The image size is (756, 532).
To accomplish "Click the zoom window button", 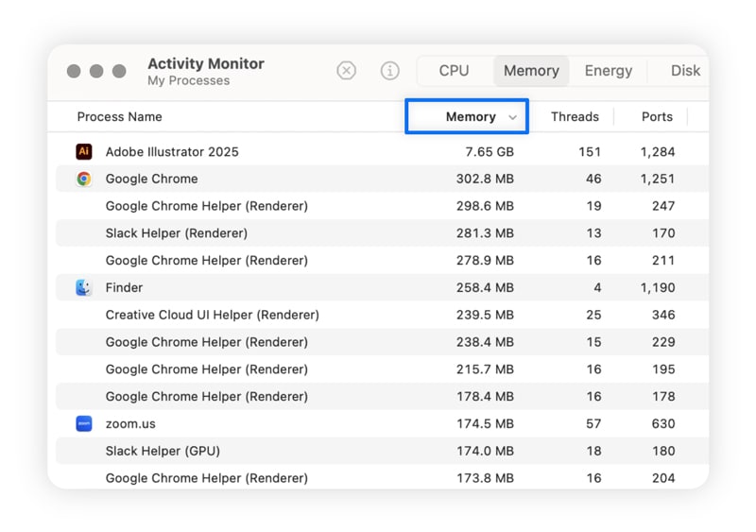I will (119, 71).
